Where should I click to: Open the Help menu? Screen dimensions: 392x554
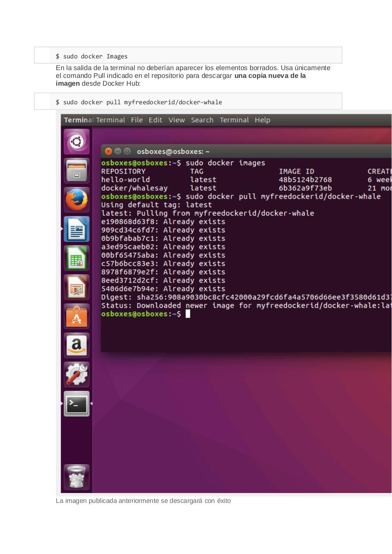coord(263,120)
